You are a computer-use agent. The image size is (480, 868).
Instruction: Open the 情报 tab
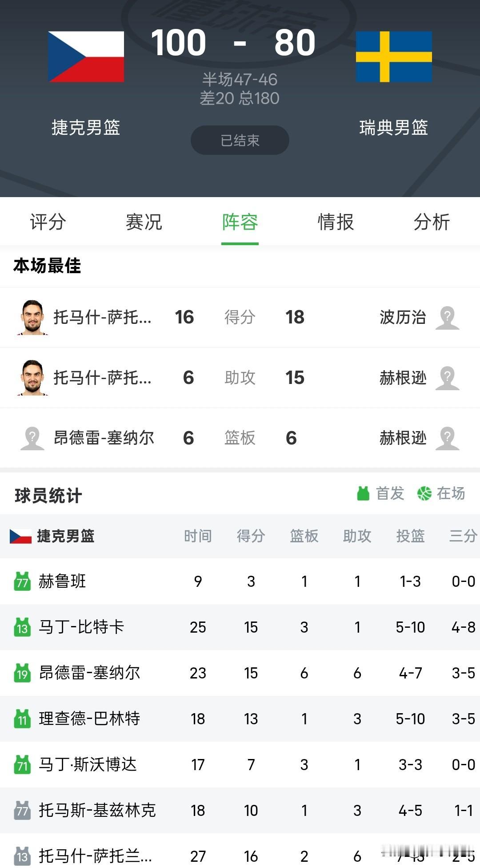click(x=336, y=222)
